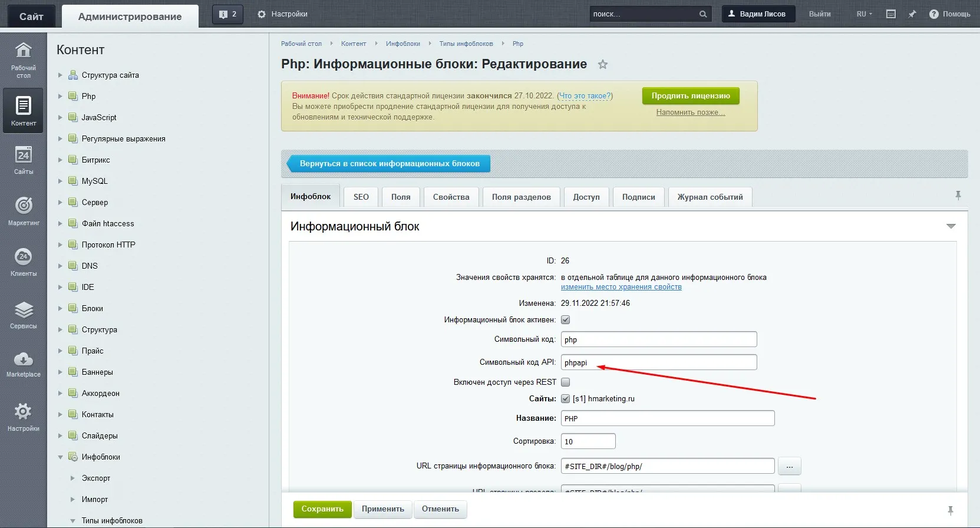The image size is (980, 528).
Task: Select the DNS infoblock type icon
Action: coord(73,266)
